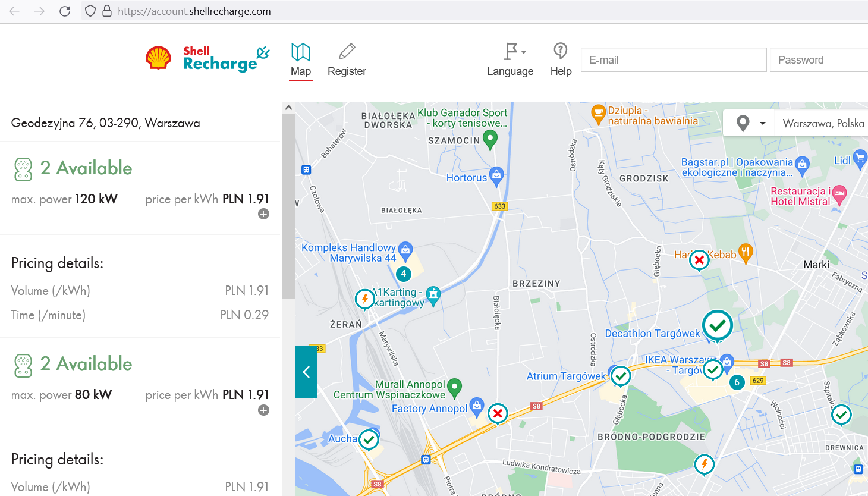Viewport: 868px width, 496px height.
Task: Click the Decathlon Targówek map label
Action: pos(652,334)
